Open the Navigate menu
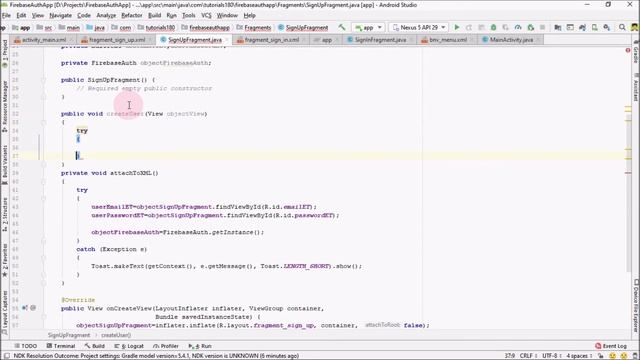This screenshot has width=640, height=360. click(60, 16)
